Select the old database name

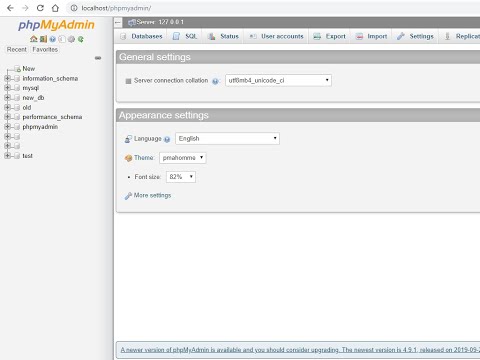click(27, 108)
